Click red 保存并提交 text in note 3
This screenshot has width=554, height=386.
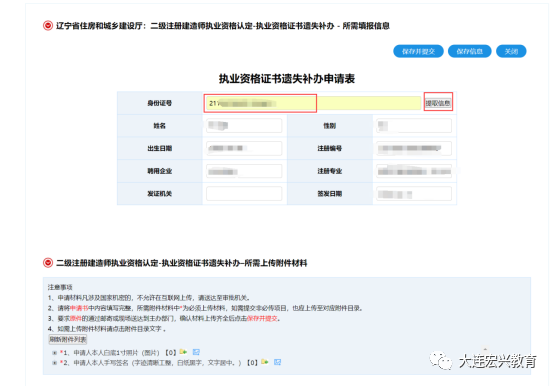[262, 319]
